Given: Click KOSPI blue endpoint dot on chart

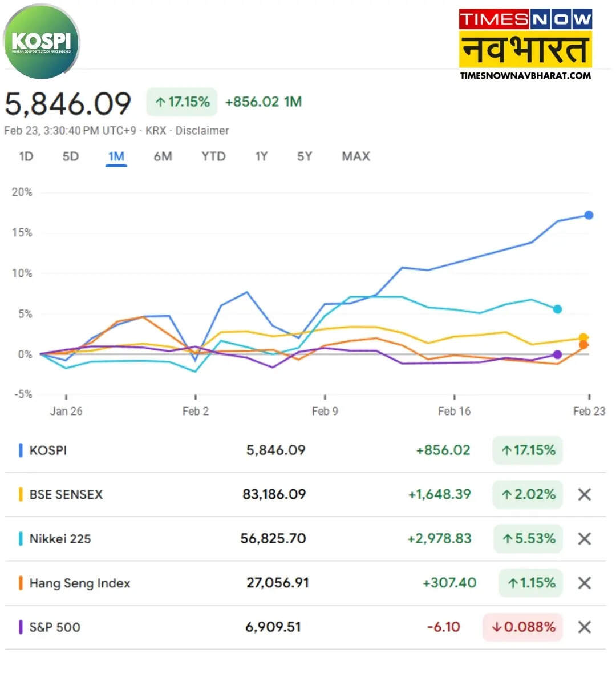Looking at the screenshot, I should 589,215.
